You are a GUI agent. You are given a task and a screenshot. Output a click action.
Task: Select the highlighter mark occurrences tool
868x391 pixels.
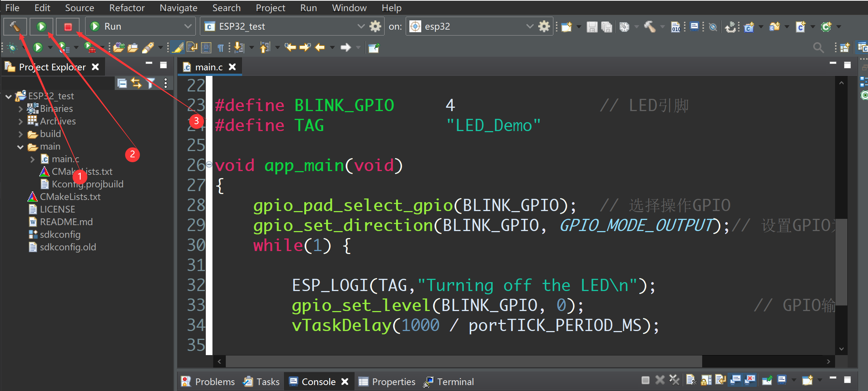click(178, 47)
